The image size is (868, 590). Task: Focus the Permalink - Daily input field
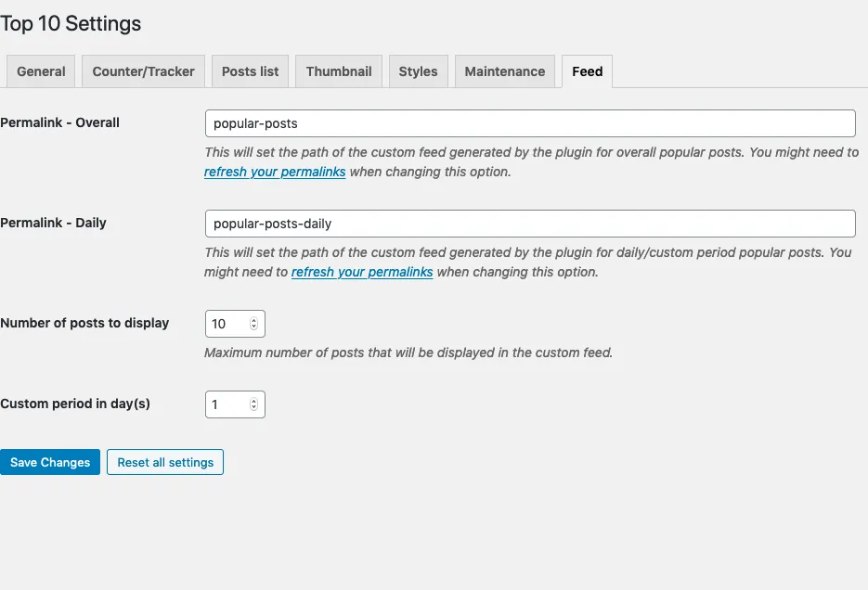tap(529, 224)
